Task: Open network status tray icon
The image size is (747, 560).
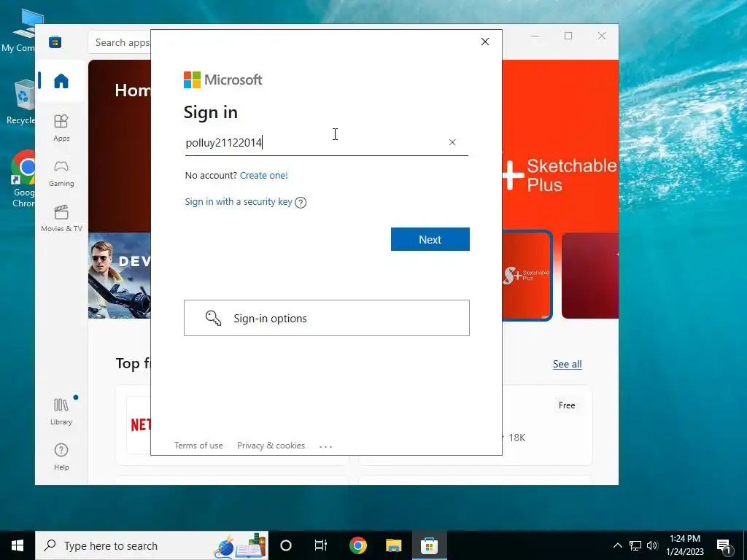Action: (635, 545)
